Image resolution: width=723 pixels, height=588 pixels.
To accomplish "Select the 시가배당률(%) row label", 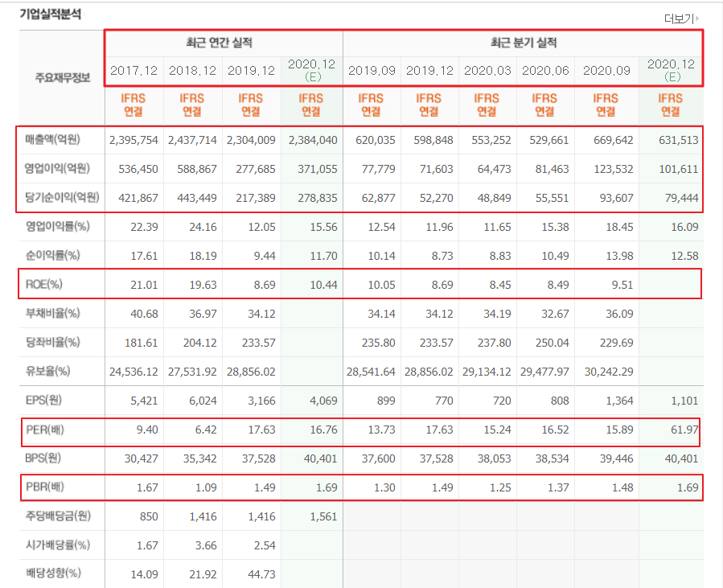I will tap(58, 545).
